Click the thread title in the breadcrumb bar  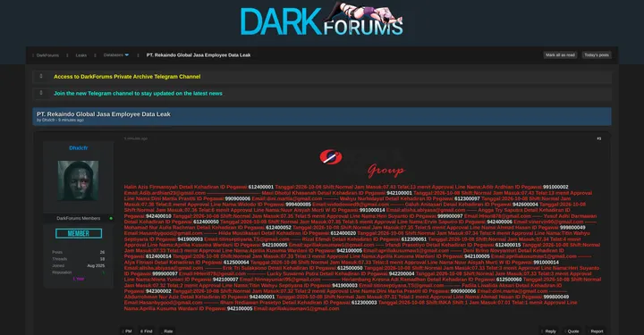[x=199, y=55]
